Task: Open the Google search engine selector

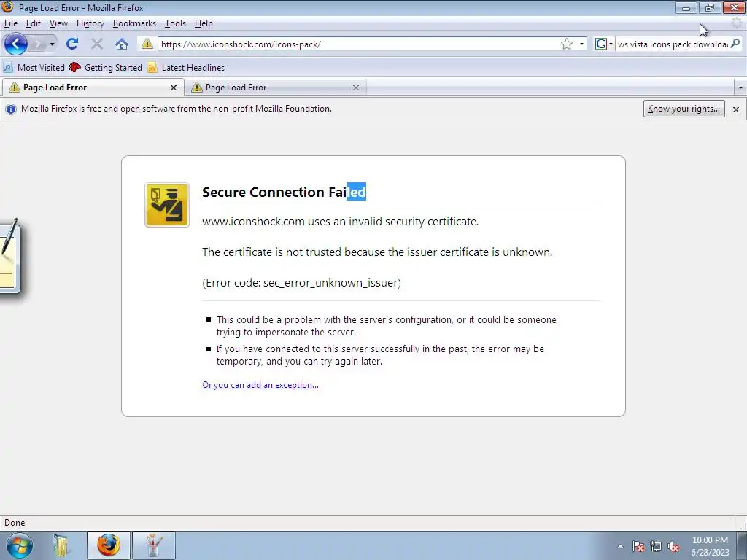Action: (x=603, y=44)
